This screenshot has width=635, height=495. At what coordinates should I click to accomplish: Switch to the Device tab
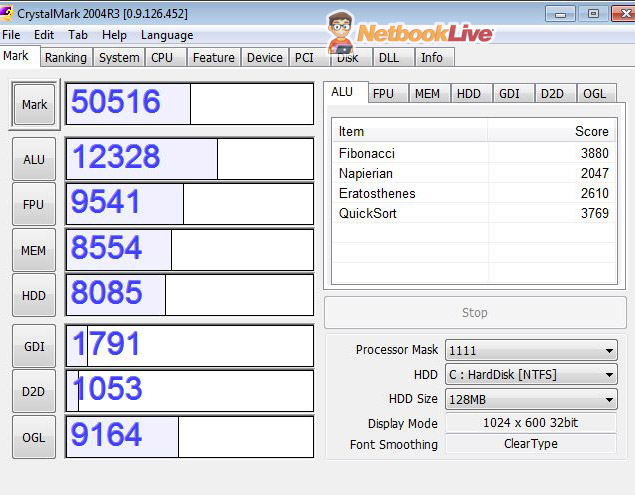coord(265,58)
